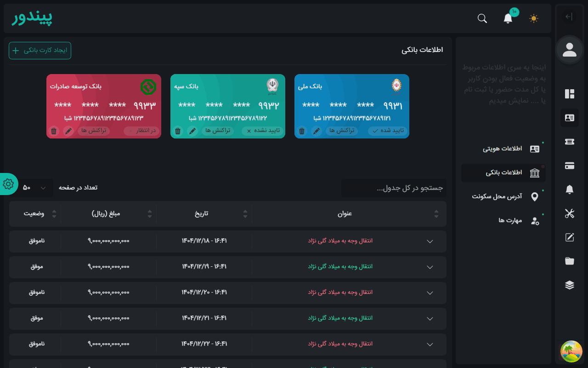Click اطلاعات بانکی section heading
Screen dimensions: 588x368
point(423,50)
